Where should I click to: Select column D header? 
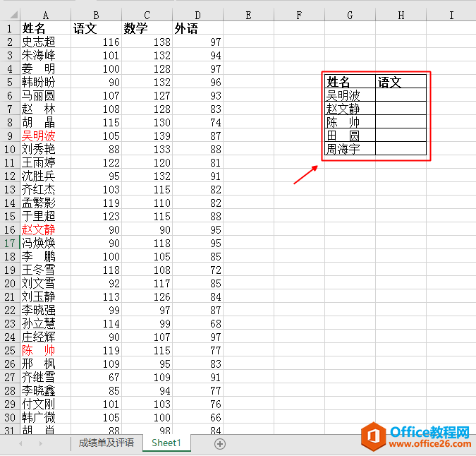(197, 15)
